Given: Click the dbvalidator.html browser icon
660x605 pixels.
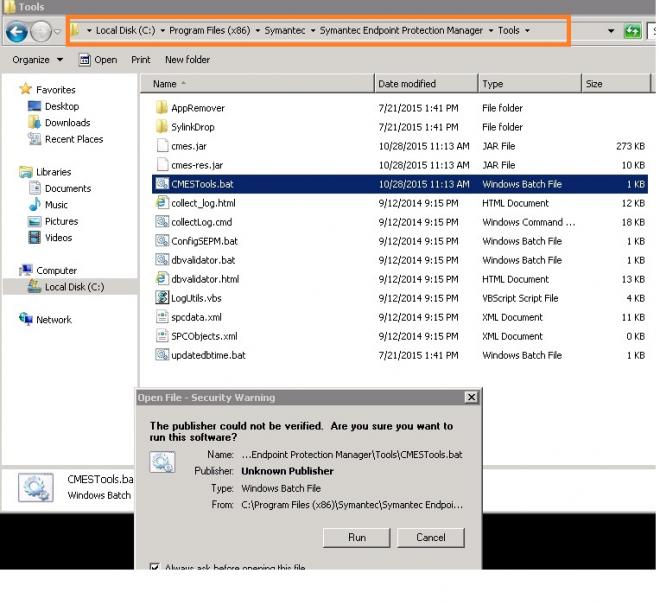Looking at the screenshot, I should tap(162, 278).
